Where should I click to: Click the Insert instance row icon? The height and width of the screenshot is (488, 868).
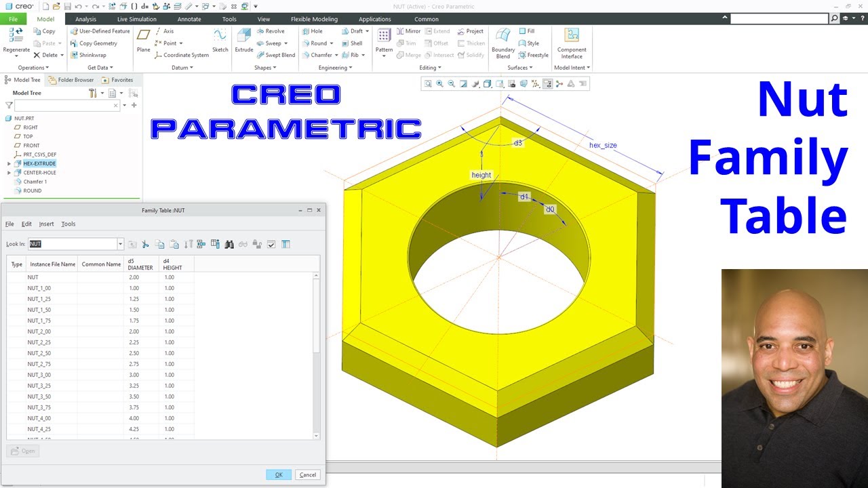201,244
